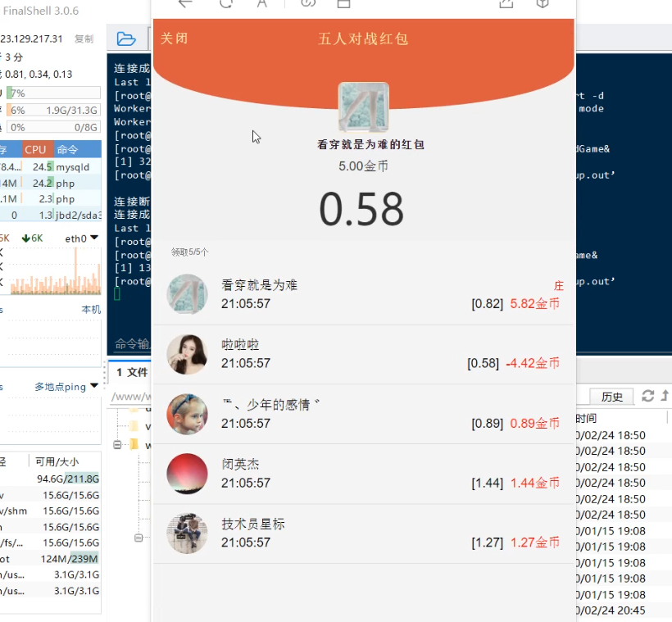Open avatar of user 啦啦啦
This screenshot has height=622, width=672.
coord(187,354)
